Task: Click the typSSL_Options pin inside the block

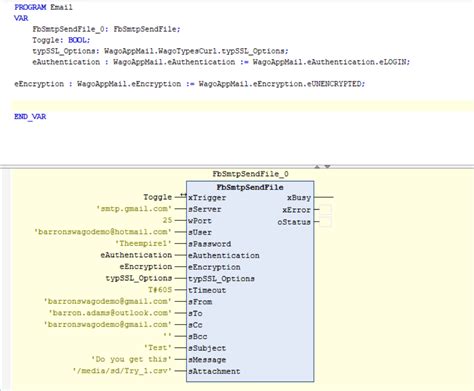Action: click(221, 279)
